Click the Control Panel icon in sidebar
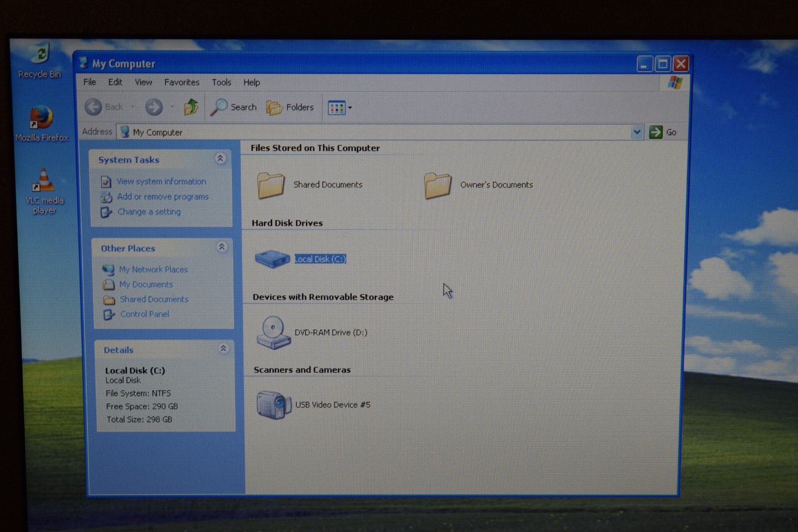The image size is (798, 532). pyautogui.click(x=109, y=315)
